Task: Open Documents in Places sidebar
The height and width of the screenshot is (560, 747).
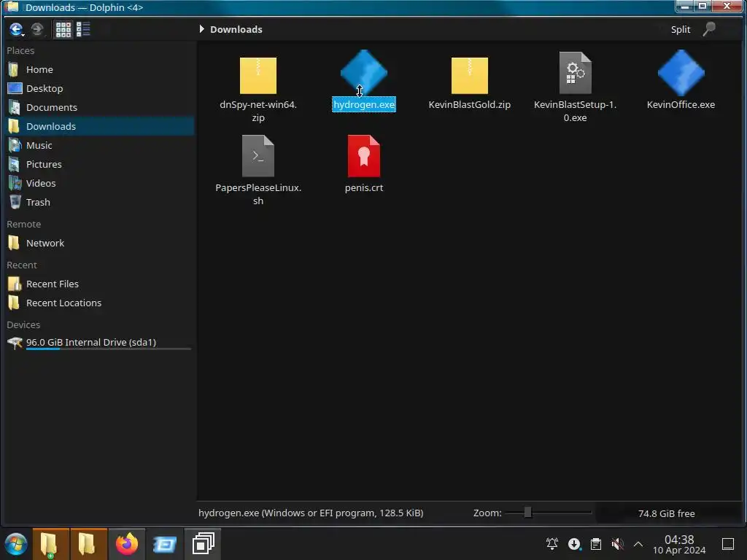Action: tap(99, 108)
